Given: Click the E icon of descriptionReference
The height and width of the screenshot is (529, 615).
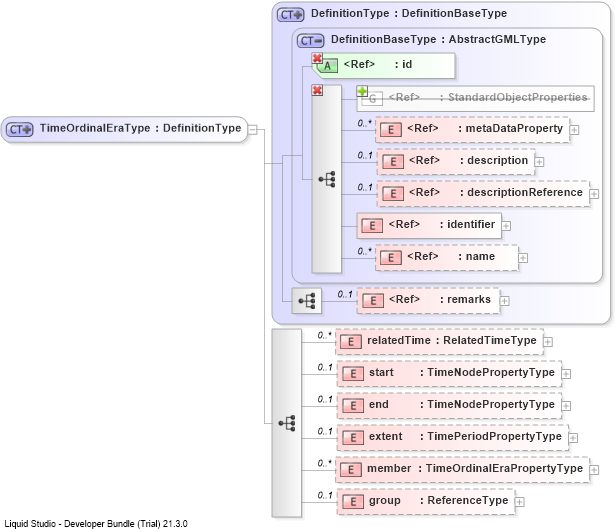Looking at the screenshot, I should pyautogui.click(x=393, y=194).
